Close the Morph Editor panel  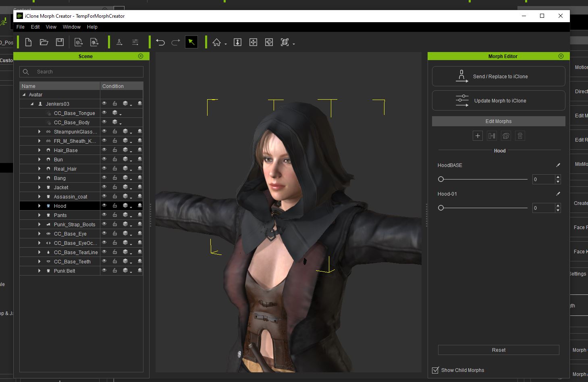coord(561,56)
